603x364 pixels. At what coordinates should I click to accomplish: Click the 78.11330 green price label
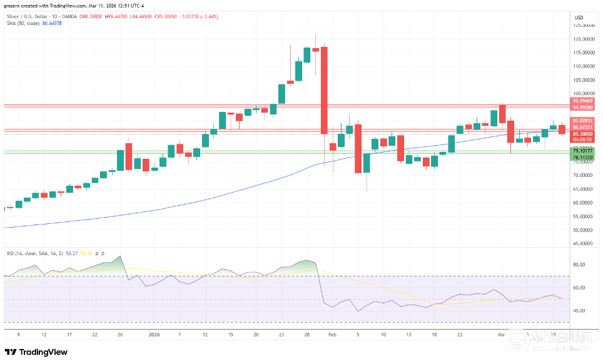(582, 158)
